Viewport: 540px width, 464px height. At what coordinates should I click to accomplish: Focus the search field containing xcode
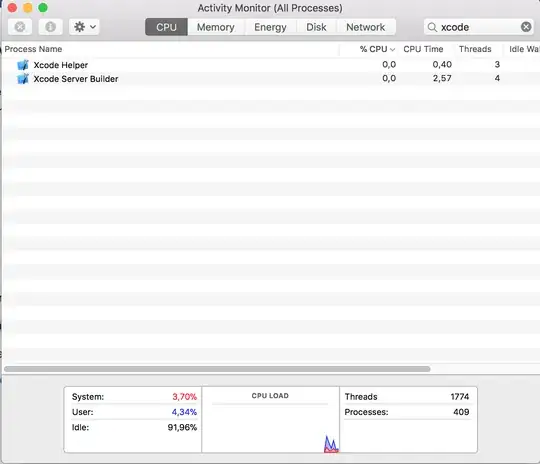(479, 27)
